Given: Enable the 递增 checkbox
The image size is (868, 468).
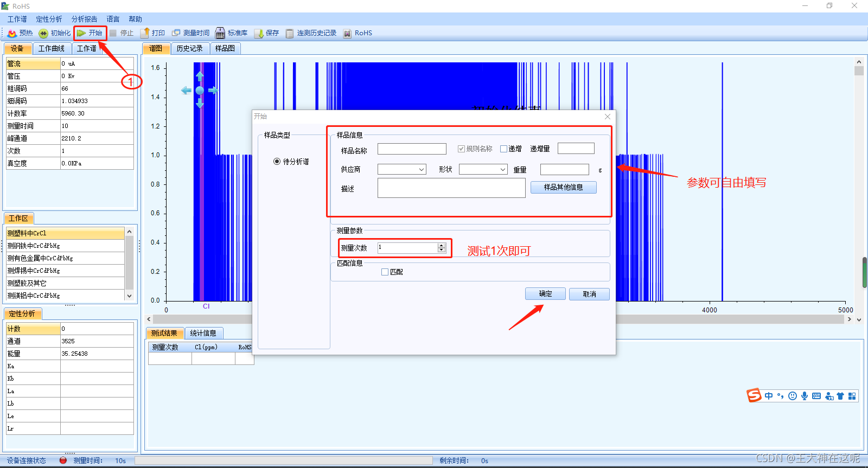Looking at the screenshot, I should click(x=503, y=149).
